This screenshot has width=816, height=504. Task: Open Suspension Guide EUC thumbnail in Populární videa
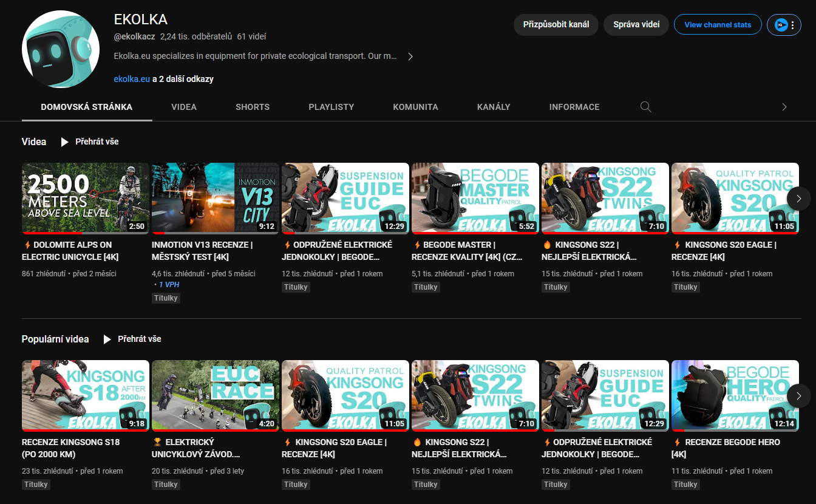pos(605,396)
